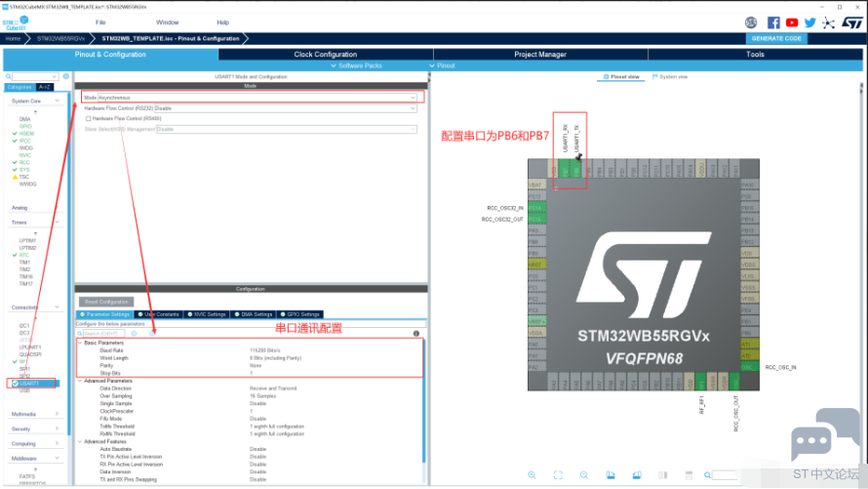Open the Pinout dropdown menu
The width and height of the screenshot is (868, 489).
tap(443, 66)
